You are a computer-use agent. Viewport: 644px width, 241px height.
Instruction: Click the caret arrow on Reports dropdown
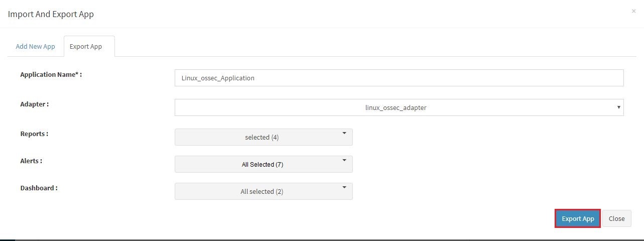344,134
